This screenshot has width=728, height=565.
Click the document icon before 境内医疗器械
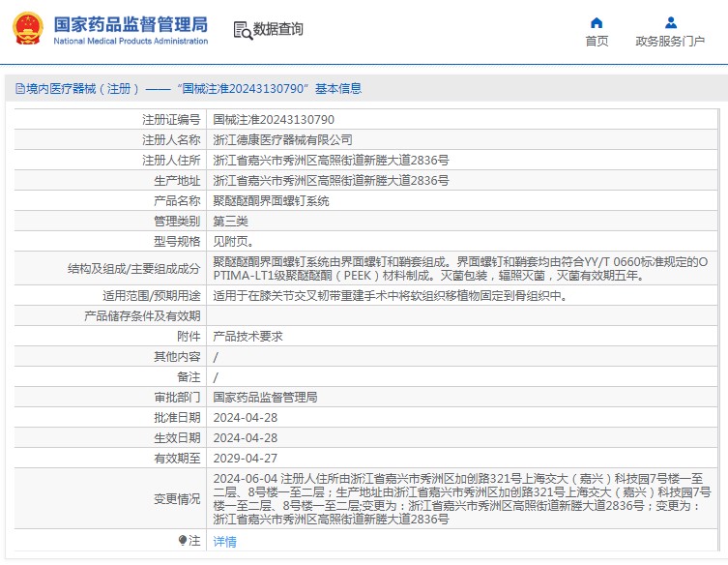(x=20, y=88)
